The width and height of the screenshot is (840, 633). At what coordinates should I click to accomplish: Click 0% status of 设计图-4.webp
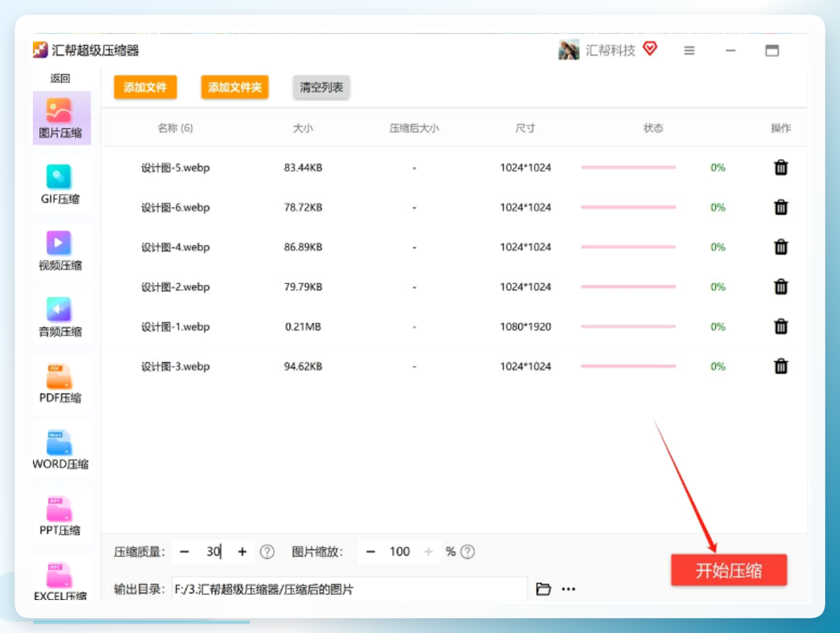(718, 247)
